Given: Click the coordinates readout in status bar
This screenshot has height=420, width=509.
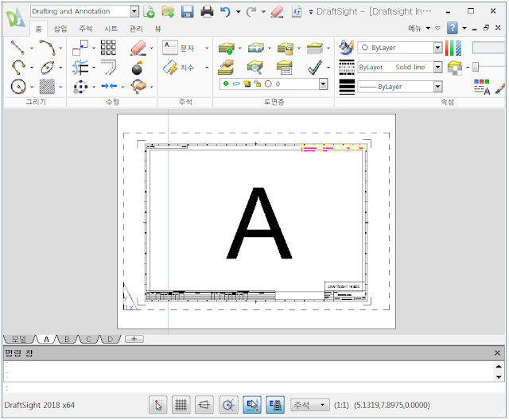Looking at the screenshot, I should [x=392, y=405].
